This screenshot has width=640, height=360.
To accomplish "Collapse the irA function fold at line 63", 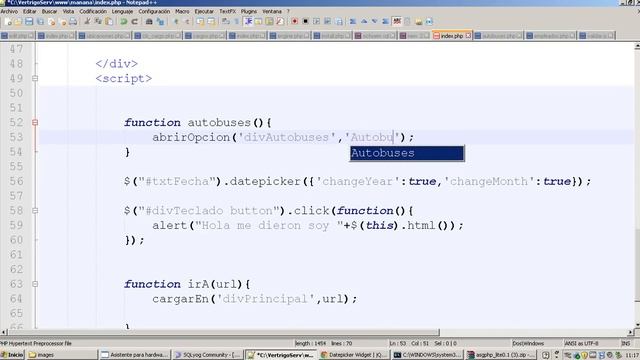I will coord(35,284).
